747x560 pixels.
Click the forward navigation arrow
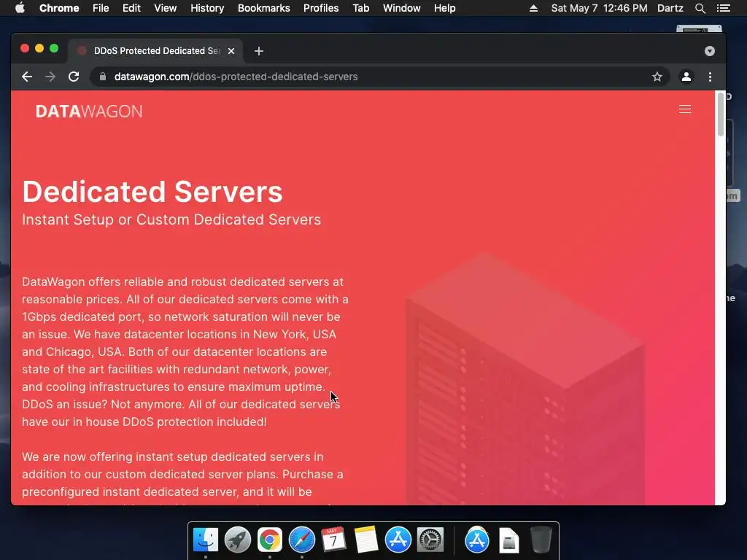50,77
